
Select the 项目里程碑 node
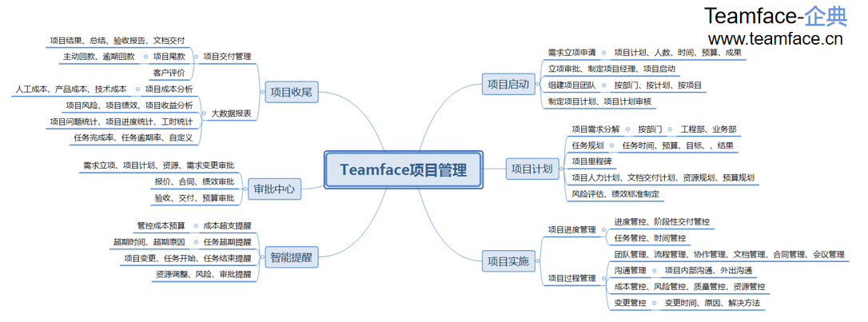(x=591, y=161)
